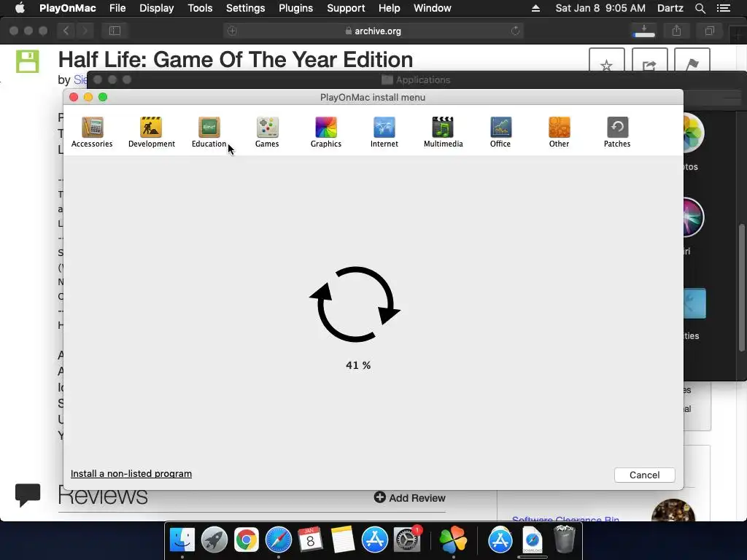Open System Preferences from the Dock
Screen dimensions: 747x560
(x=406, y=540)
